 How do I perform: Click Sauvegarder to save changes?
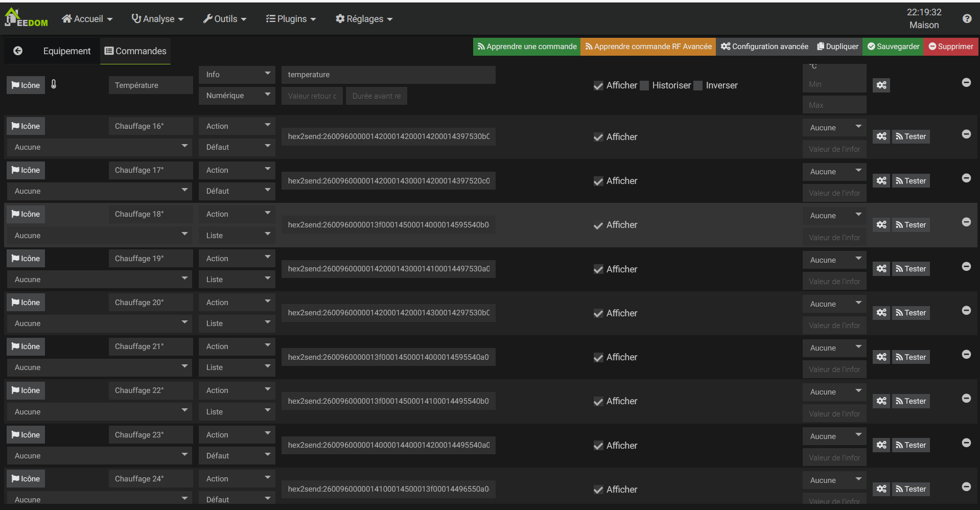[893, 47]
